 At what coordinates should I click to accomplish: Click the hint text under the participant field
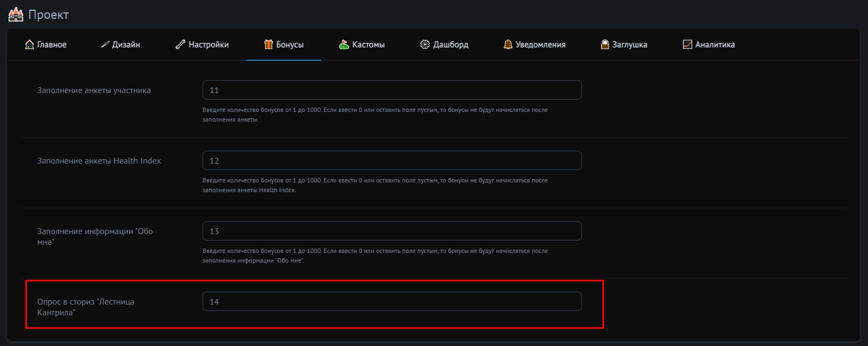(375, 115)
